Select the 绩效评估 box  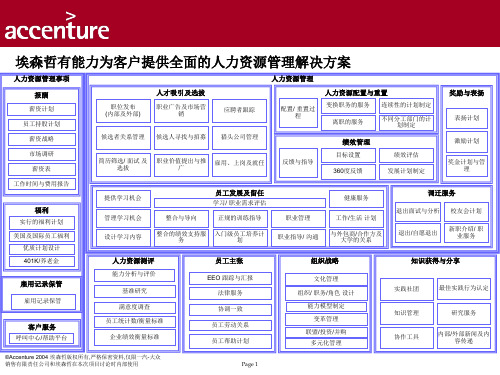click(x=406, y=155)
